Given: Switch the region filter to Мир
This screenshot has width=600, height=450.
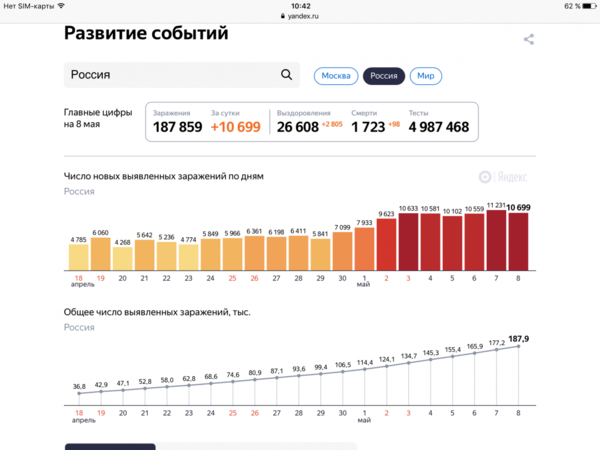Looking at the screenshot, I should 426,76.
